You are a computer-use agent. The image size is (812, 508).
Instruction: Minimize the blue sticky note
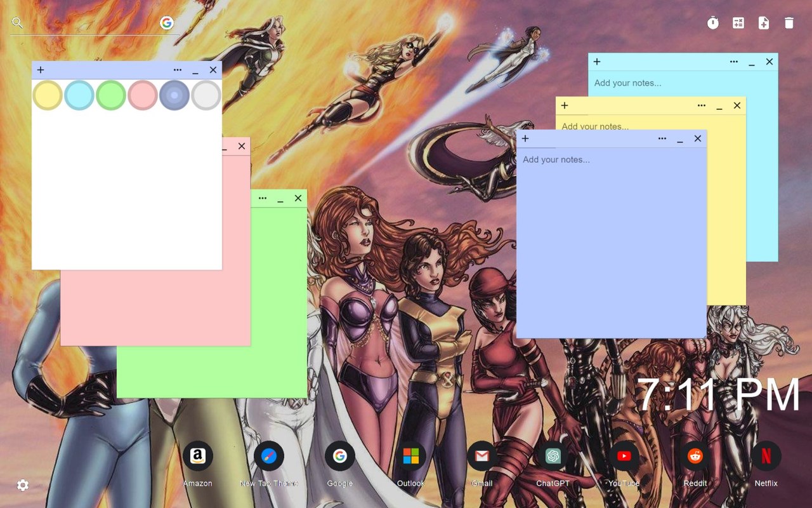pos(680,140)
